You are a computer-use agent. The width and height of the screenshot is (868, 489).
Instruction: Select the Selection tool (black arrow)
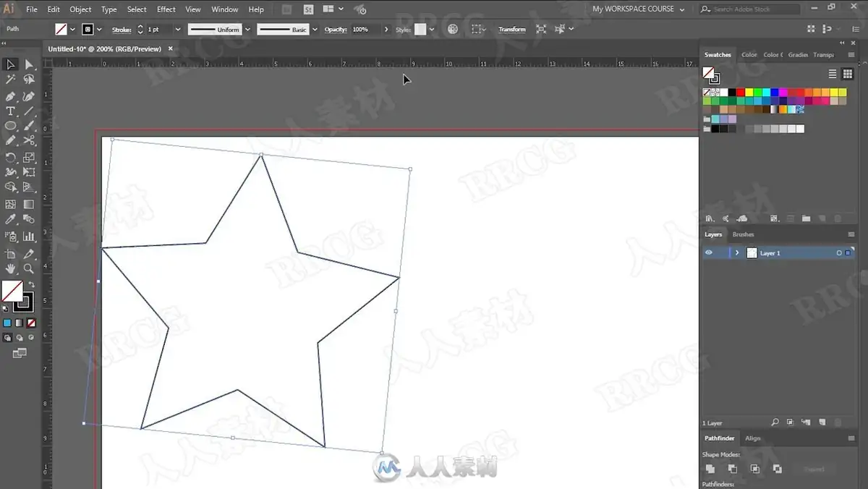pos(11,65)
